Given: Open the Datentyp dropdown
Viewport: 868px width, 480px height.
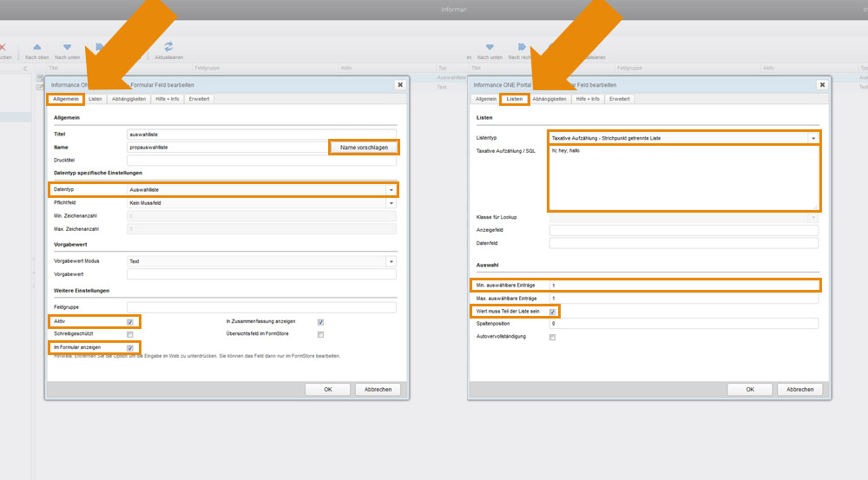Looking at the screenshot, I should pyautogui.click(x=391, y=190).
